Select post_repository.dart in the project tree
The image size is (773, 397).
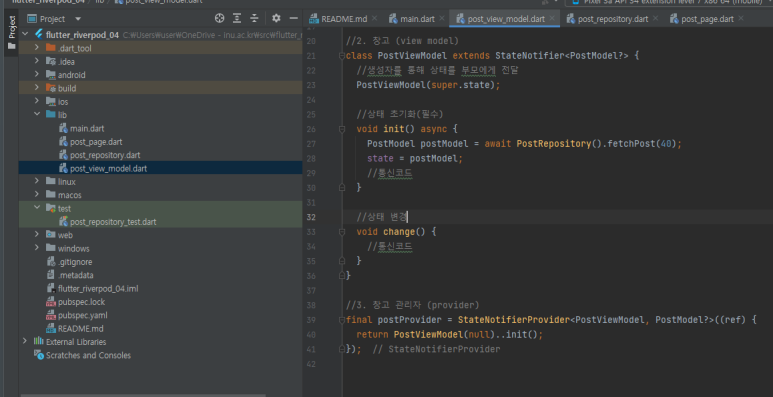point(105,155)
